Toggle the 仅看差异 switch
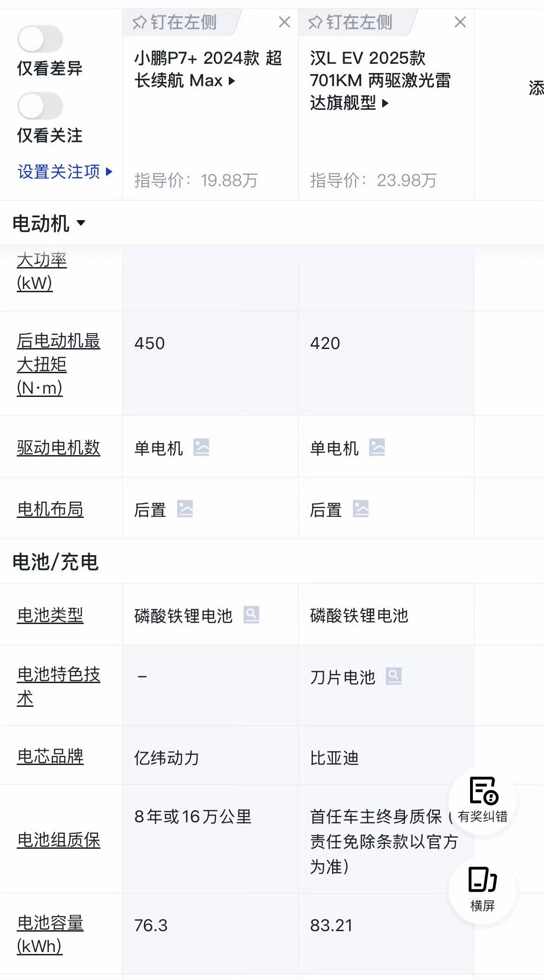 (40, 39)
